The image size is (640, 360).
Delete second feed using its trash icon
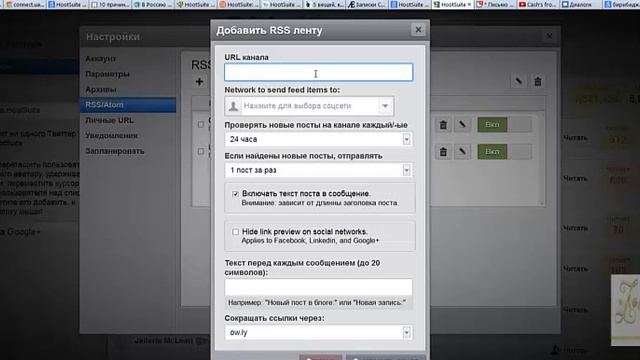(443, 152)
